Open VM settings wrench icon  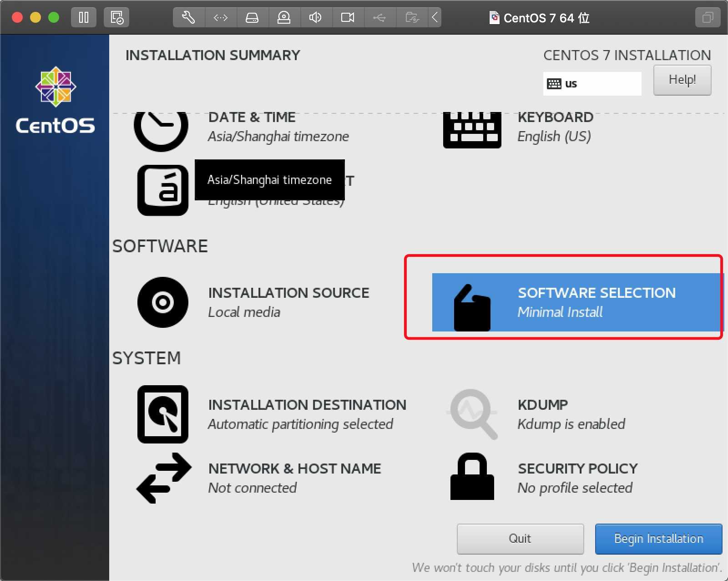click(x=188, y=18)
